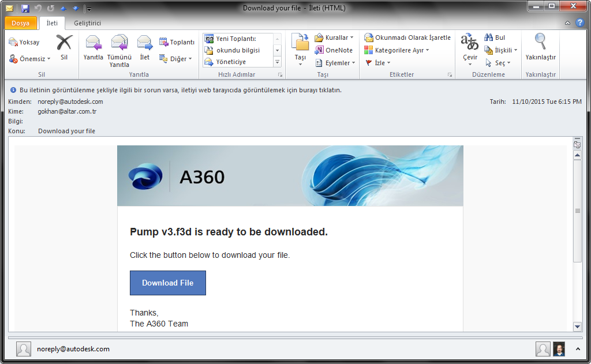Image resolution: width=591 pixels, height=364 pixels.
Task: Delete the message with Sil
Action: tap(64, 47)
